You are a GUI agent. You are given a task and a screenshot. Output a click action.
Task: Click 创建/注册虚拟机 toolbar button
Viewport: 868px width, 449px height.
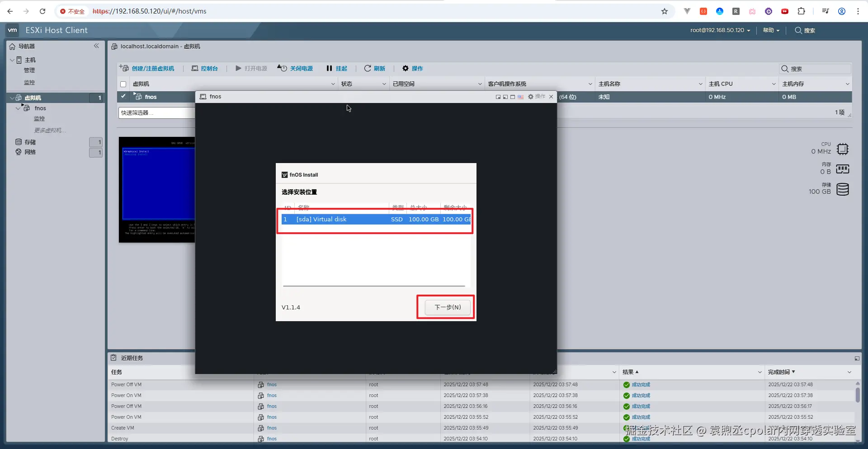(x=147, y=69)
